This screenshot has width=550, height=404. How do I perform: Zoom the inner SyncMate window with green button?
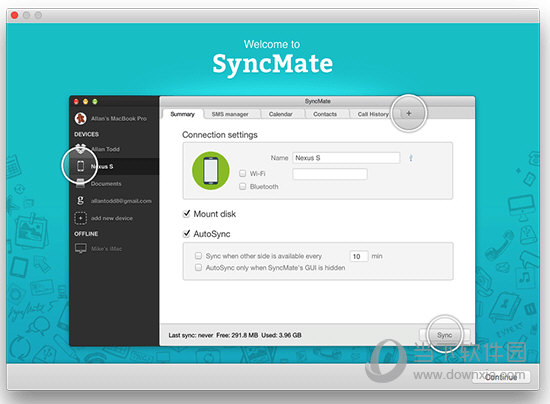pos(95,102)
